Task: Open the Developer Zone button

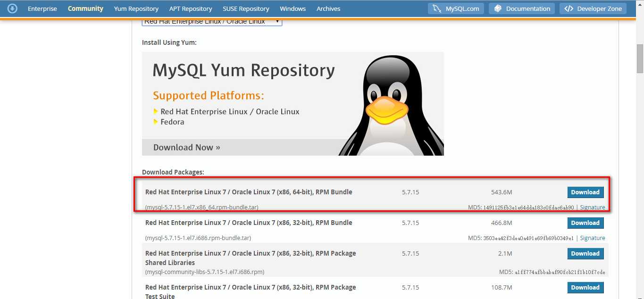Action: [x=593, y=8]
